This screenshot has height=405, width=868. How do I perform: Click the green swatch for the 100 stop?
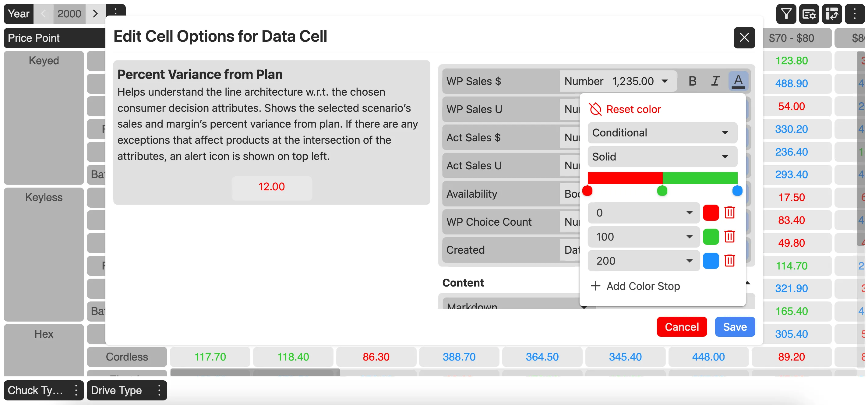click(711, 237)
